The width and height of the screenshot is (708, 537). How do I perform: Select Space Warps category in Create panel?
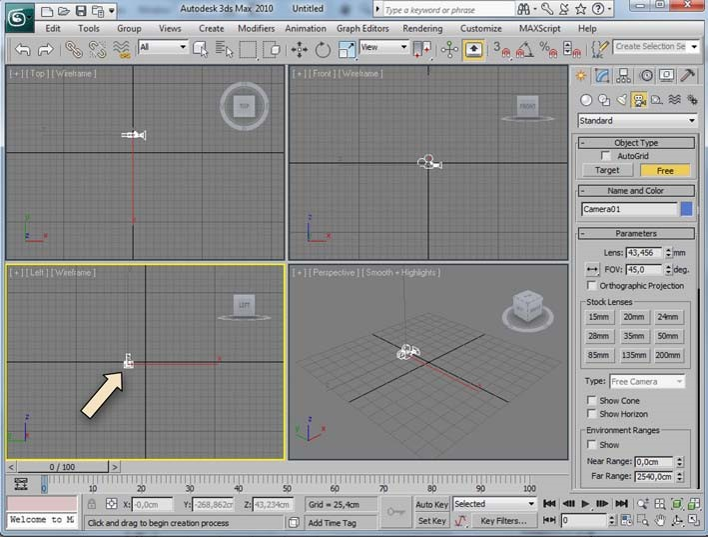click(x=675, y=100)
